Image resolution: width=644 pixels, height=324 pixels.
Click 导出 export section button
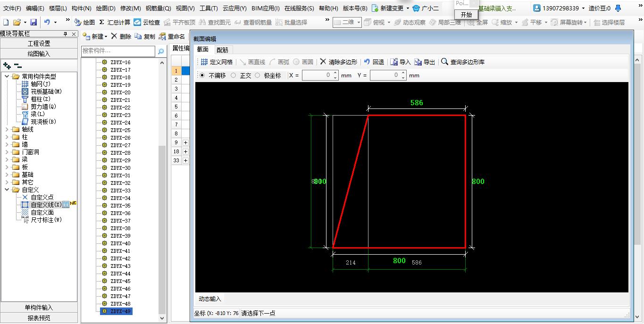click(425, 62)
